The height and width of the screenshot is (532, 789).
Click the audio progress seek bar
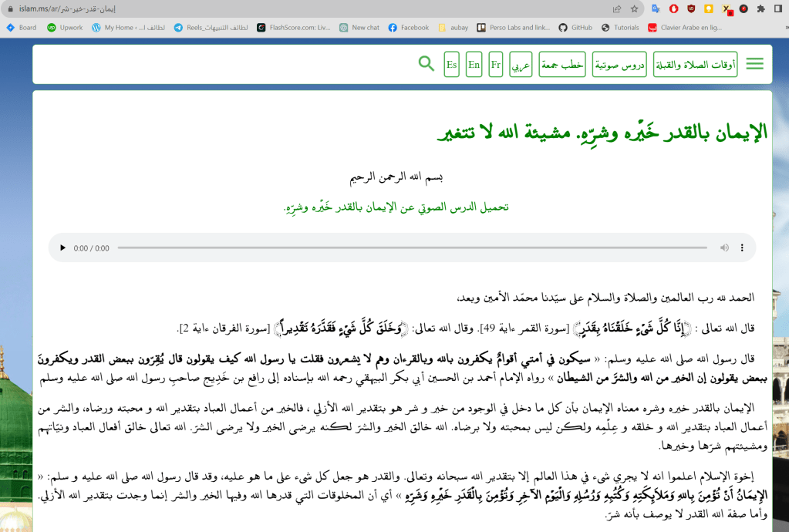point(412,248)
